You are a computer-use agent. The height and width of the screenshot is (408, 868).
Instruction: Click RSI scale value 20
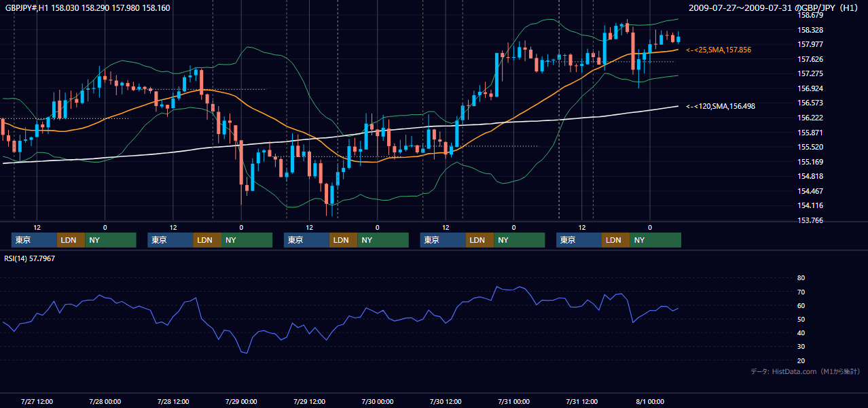[801, 360]
